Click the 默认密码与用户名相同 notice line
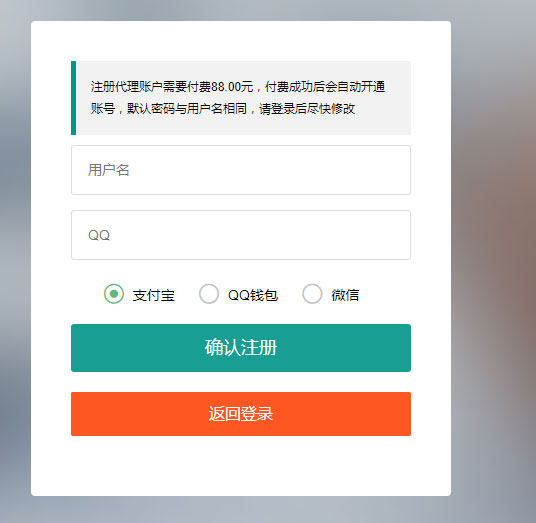Screen dimensions: 536x523 pyautogui.click(x=187, y=109)
